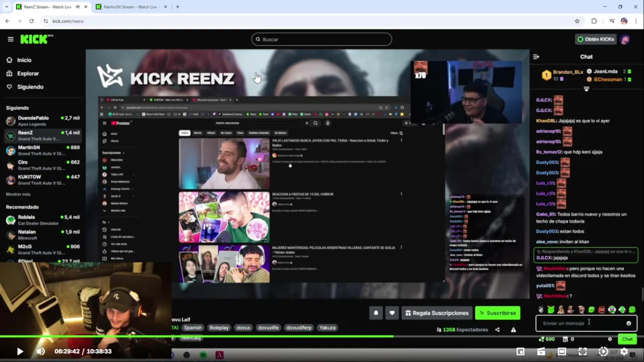Click the Spanish tag
The image size is (644, 362).
tap(192, 327)
